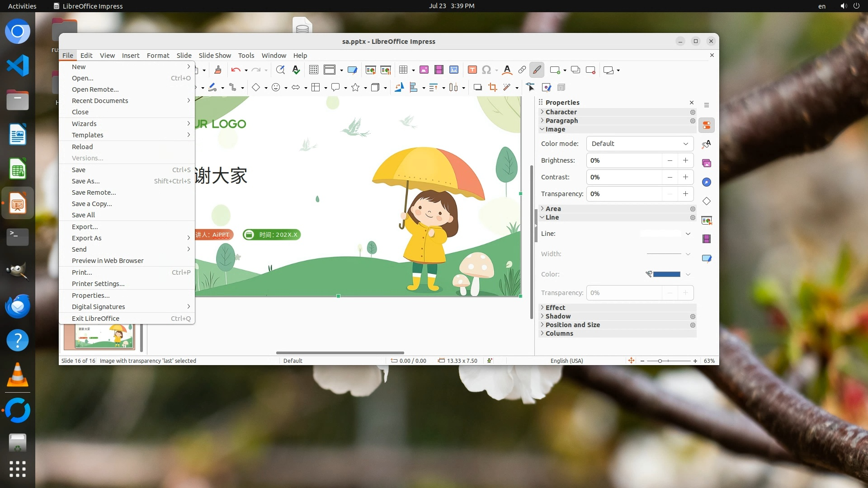Select the Crop Image tool

point(492,87)
